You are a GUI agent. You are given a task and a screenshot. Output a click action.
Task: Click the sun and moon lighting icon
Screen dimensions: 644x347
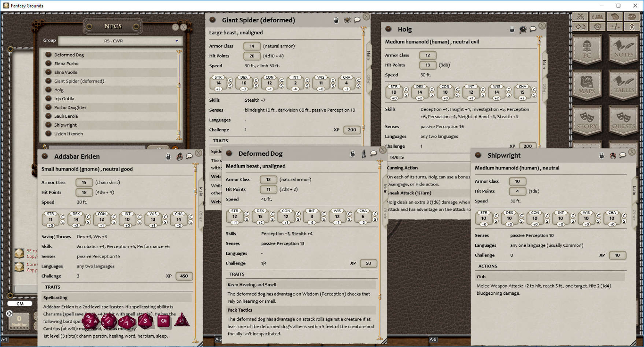(x=581, y=27)
